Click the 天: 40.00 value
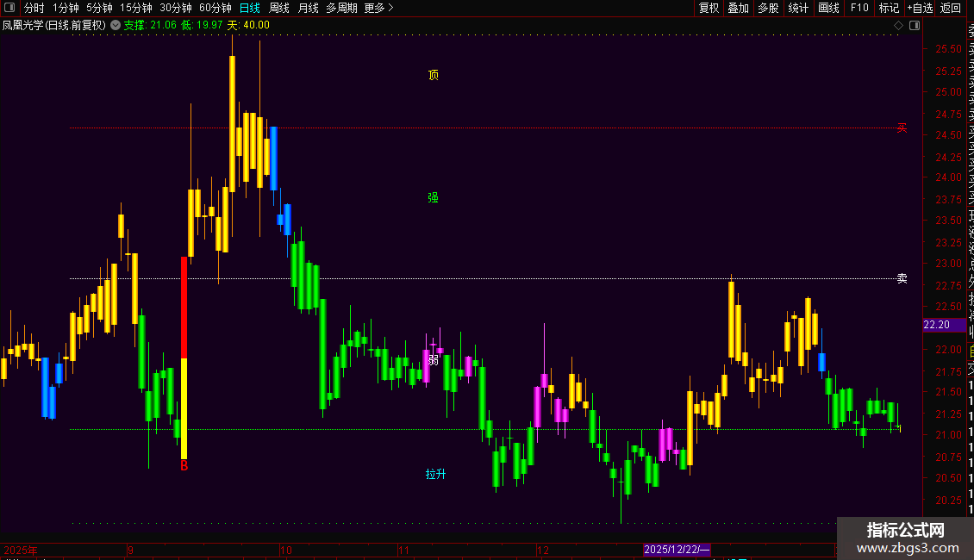Viewport: 974px width, 560px height. tap(248, 25)
